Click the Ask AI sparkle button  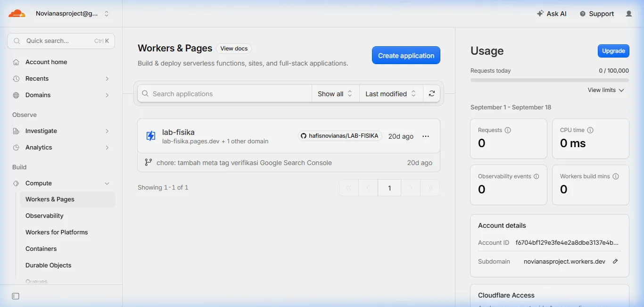[552, 14]
